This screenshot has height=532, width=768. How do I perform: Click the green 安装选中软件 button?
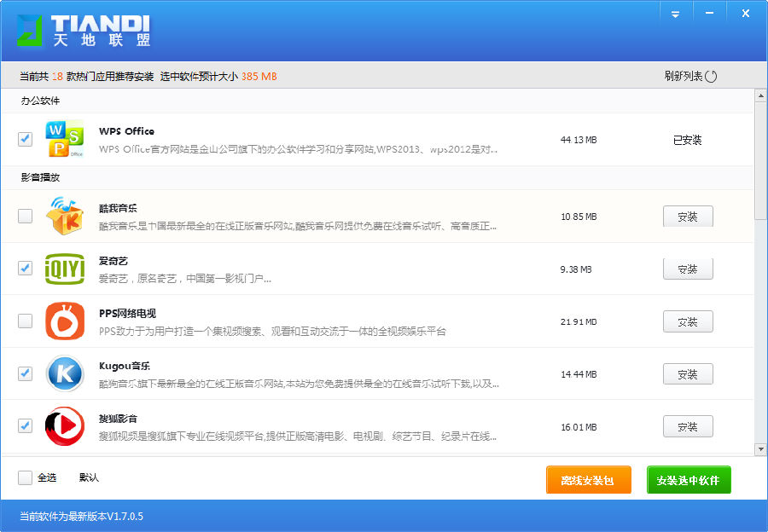pyautogui.click(x=688, y=480)
